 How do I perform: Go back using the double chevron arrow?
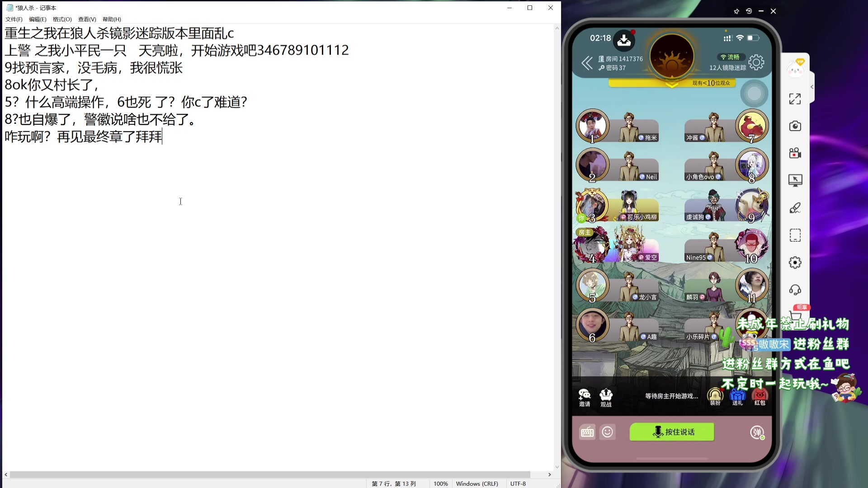coord(587,63)
